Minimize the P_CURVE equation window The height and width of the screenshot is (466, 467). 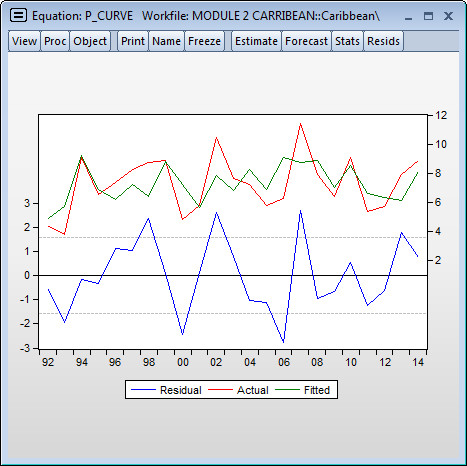(408, 16)
